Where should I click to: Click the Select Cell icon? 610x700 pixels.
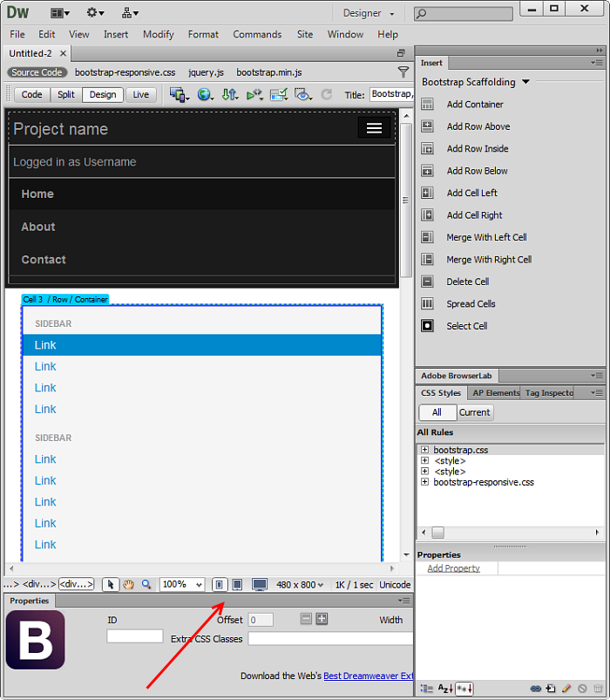tap(427, 326)
